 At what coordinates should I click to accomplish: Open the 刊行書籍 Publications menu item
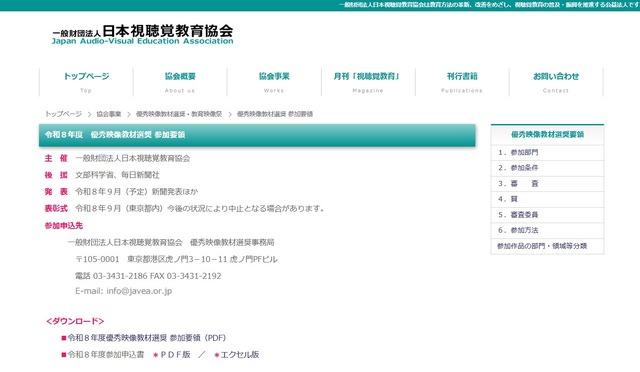pyautogui.click(x=462, y=82)
